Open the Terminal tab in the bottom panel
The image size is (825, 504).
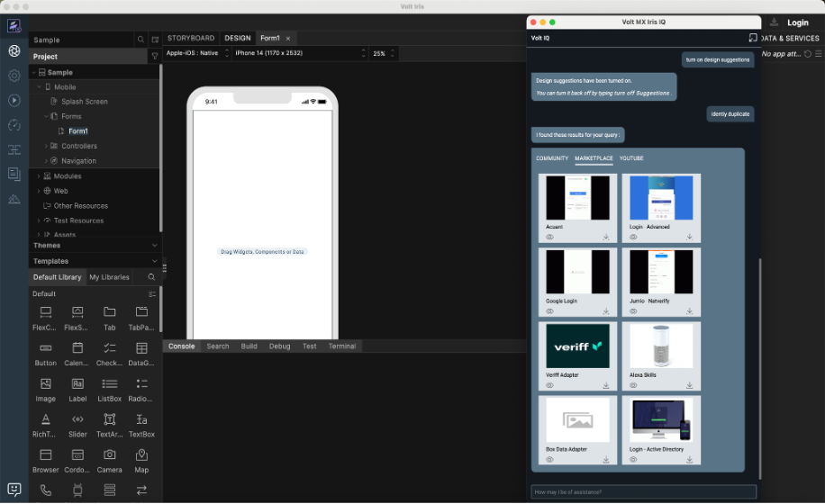[342, 346]
